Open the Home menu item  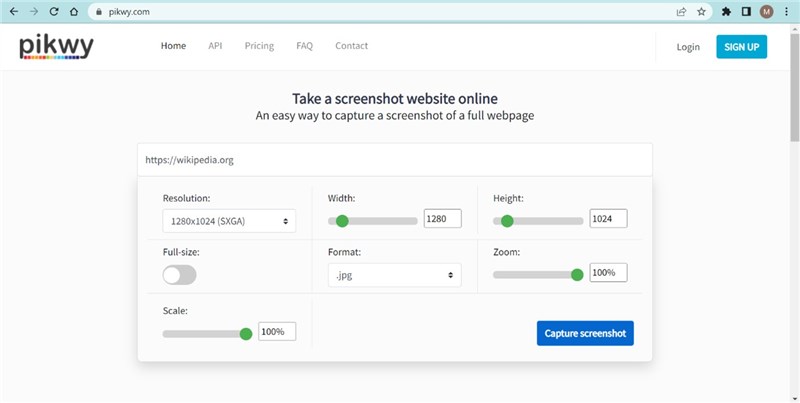pos(173,46)
